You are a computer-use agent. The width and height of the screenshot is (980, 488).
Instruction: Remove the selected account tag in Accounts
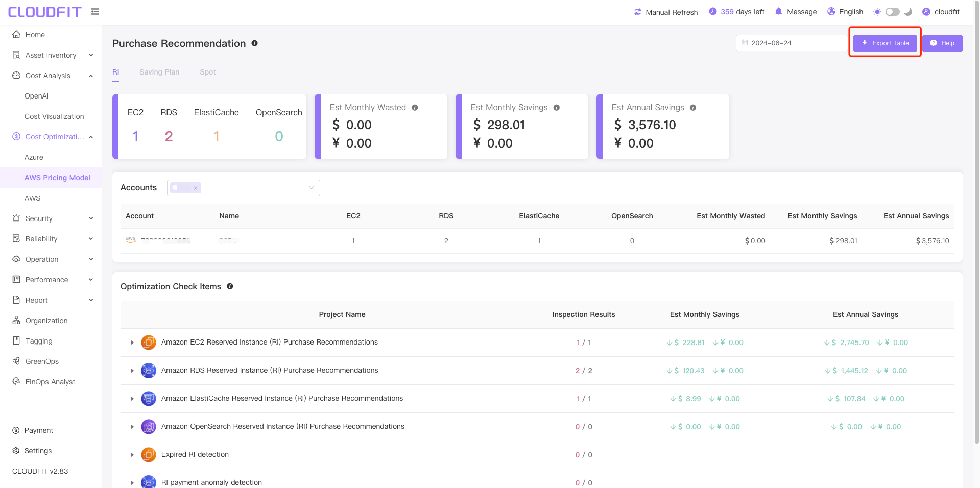(195, 188)
